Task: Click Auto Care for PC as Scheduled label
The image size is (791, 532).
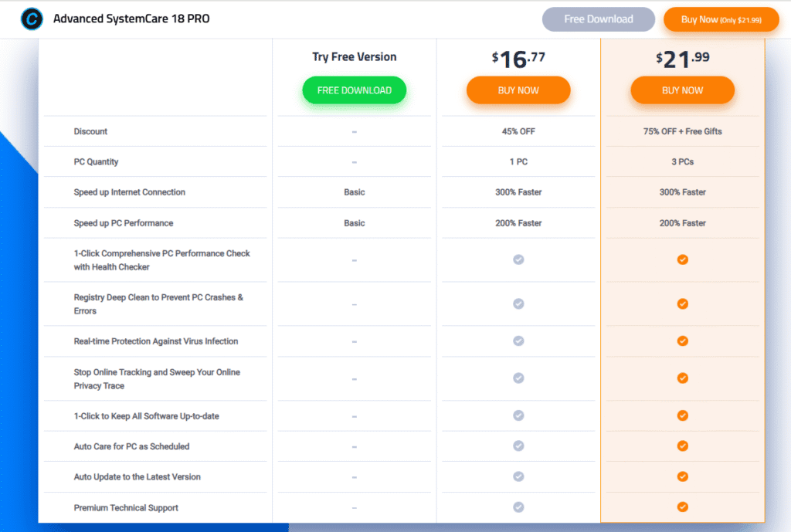Action: point(131,446)
